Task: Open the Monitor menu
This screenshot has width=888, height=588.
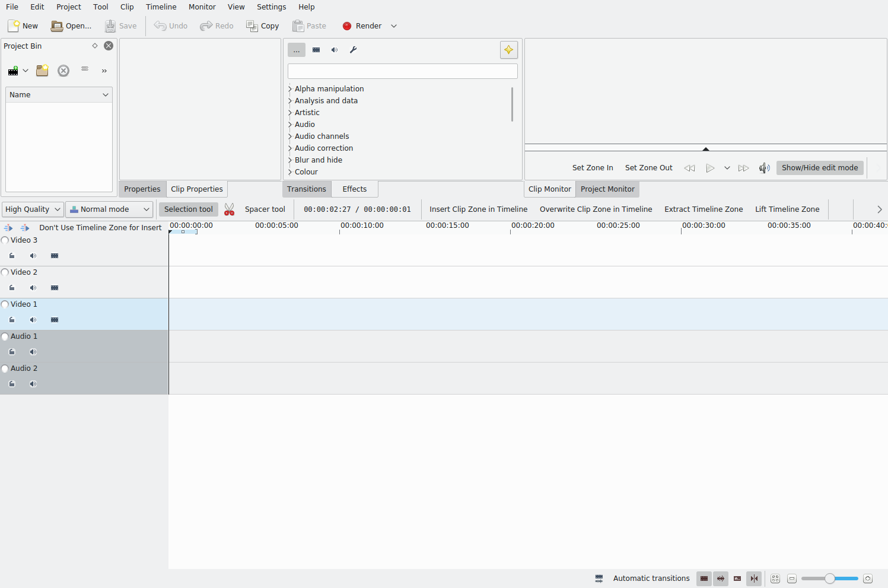Action: pos(202,7)
